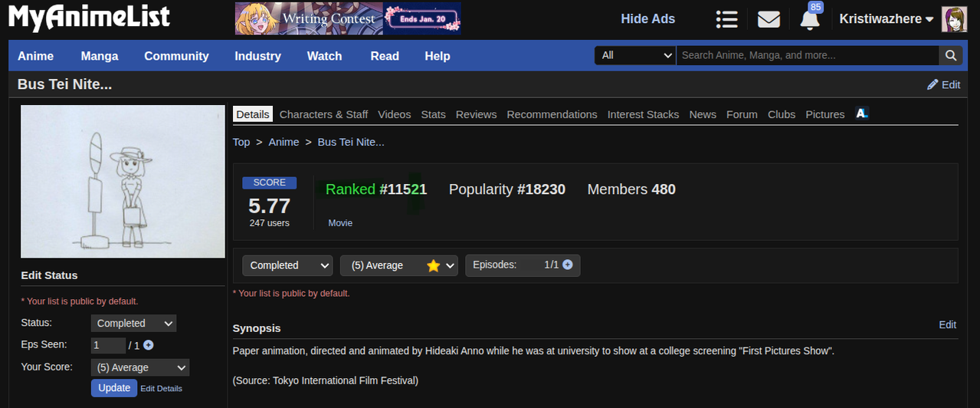Click the Writing Contest banner ad

(348, 18)
